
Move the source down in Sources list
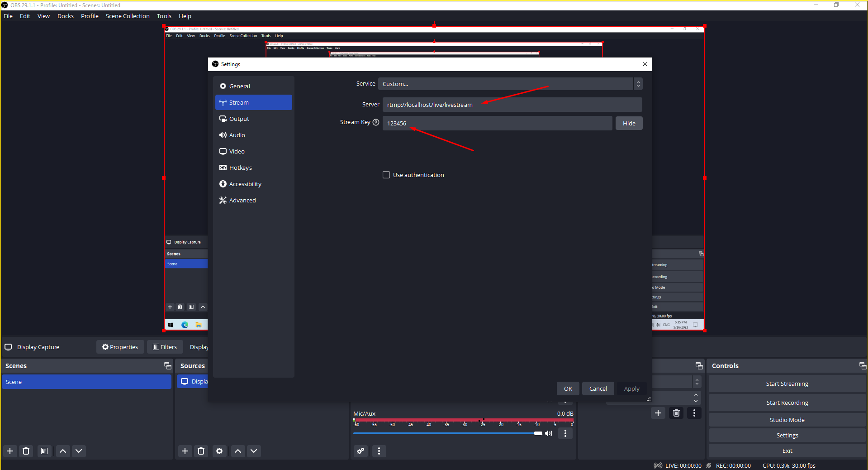tap(254, 451)
